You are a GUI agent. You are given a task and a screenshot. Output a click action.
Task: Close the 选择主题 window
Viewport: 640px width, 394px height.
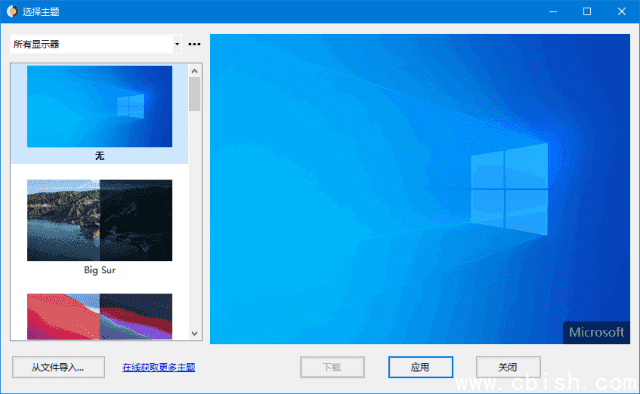point(622,11)
